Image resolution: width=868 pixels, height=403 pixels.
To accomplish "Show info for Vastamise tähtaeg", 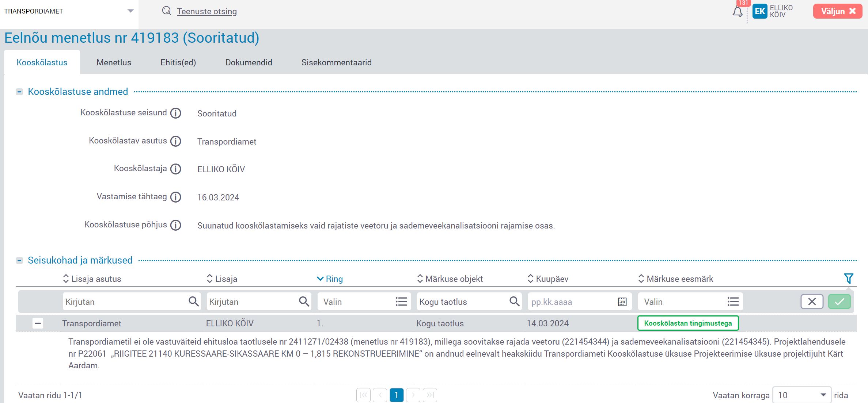I will tap(176, 197).
